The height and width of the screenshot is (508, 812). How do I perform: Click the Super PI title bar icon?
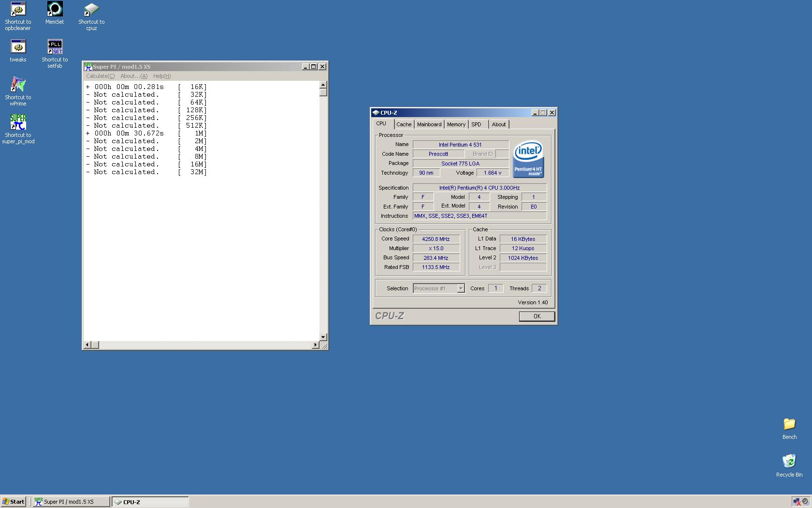tap(88, 67)
